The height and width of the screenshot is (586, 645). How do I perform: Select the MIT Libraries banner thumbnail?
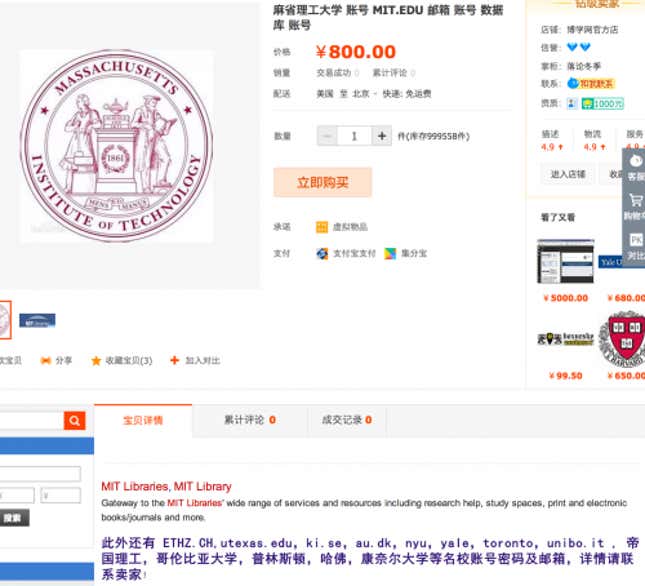click(x=37, y=320)
